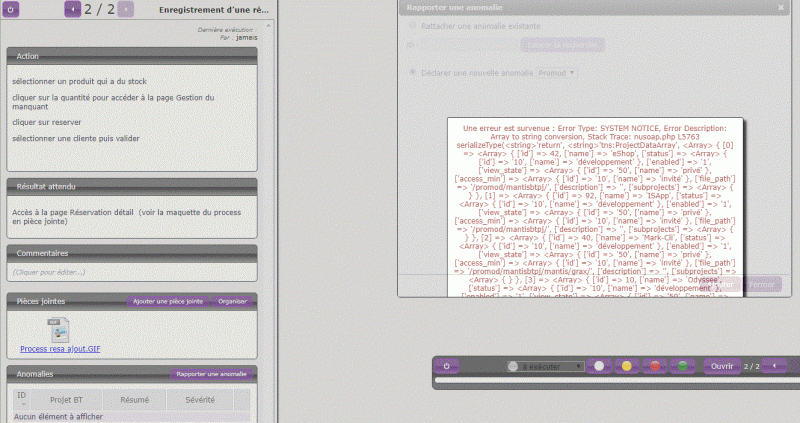Open the Process resa ajout.GIF link
The width and height of the screenshot is (800, 423).
(x=58, y=349)
